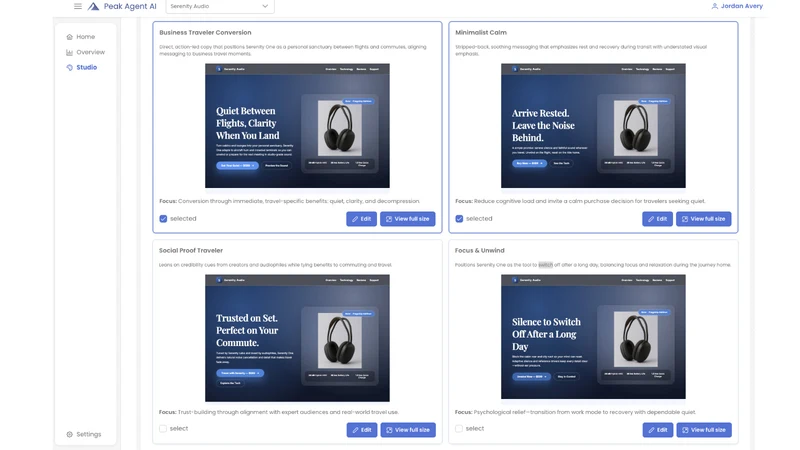The image size is (800, 450).
Task: Open Jordan Avery user profile
Action: tap(737, 6)
